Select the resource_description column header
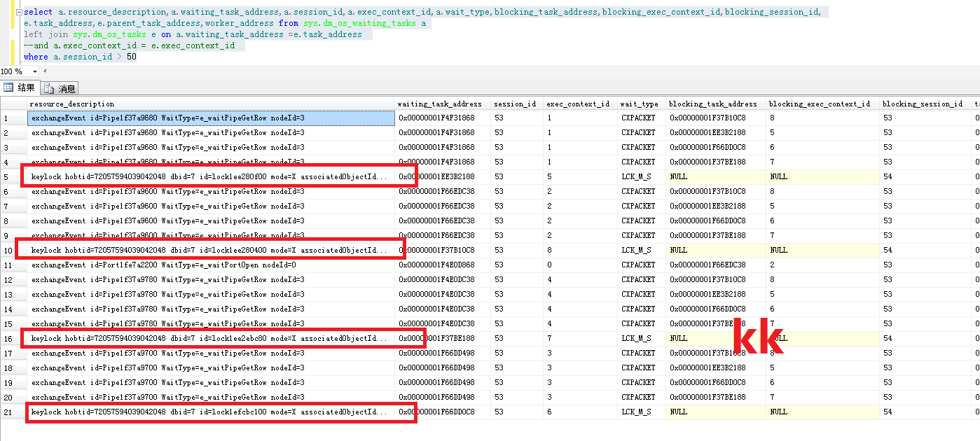Viewport: 980px width, 441px height. tap(73, 104)
